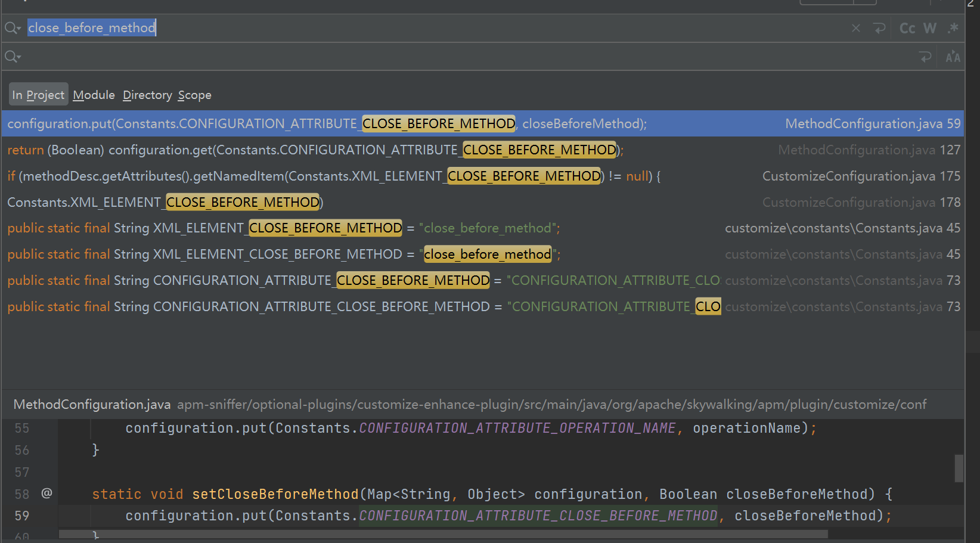
Task: Click CustomizeConfiguration.java 175 file label
Action: (x=861, y=176)
